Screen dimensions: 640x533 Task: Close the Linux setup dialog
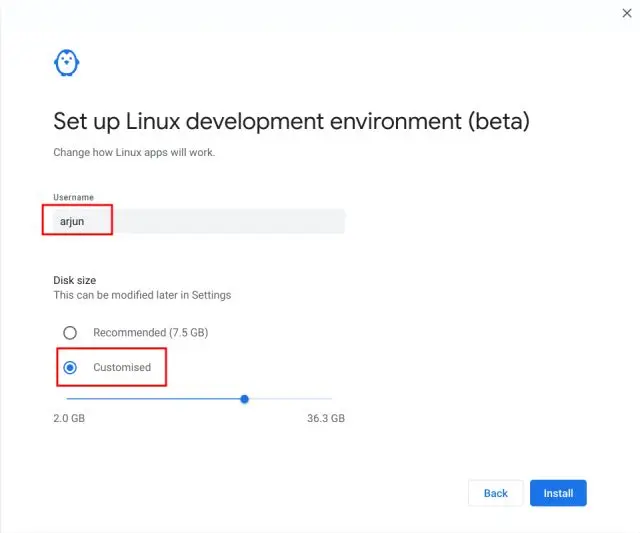click(627, 13)
